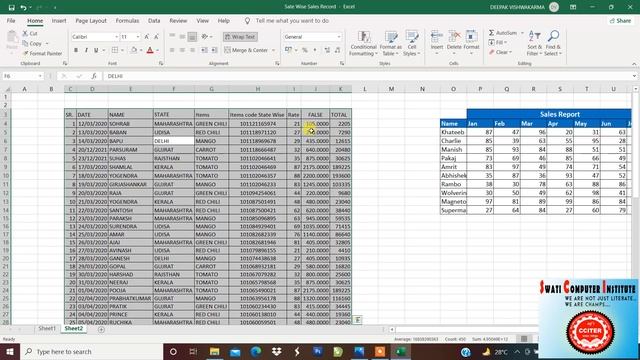Image resolution: width=640 pixels, height=360 pixels.
Task: Open the Font size dropdown
Action: point(138,37)
